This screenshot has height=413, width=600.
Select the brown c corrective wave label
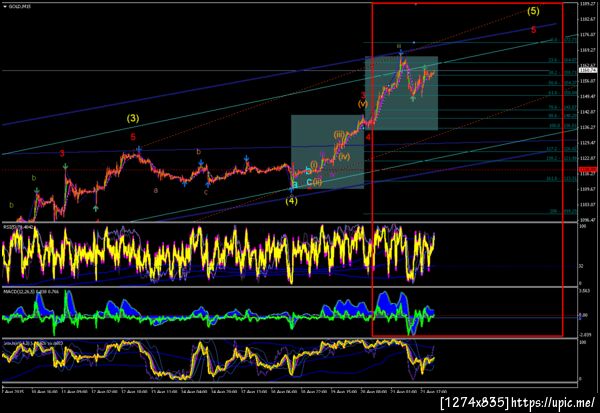point(206,192)
